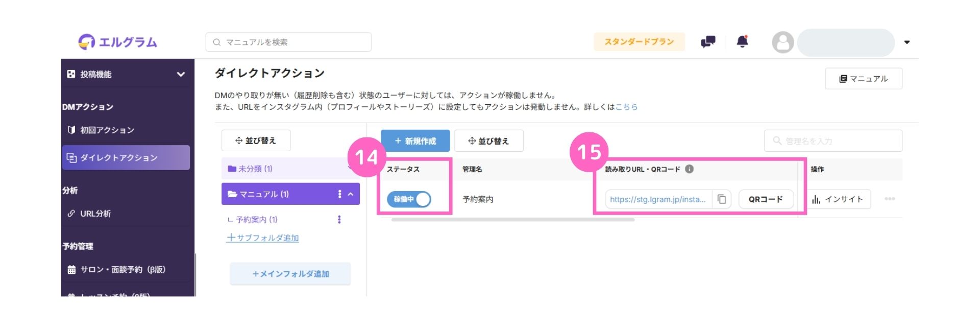Click the 並び替え button beside 新規作成
Viewport: 980px width, 327px height.
coord(488,141)
